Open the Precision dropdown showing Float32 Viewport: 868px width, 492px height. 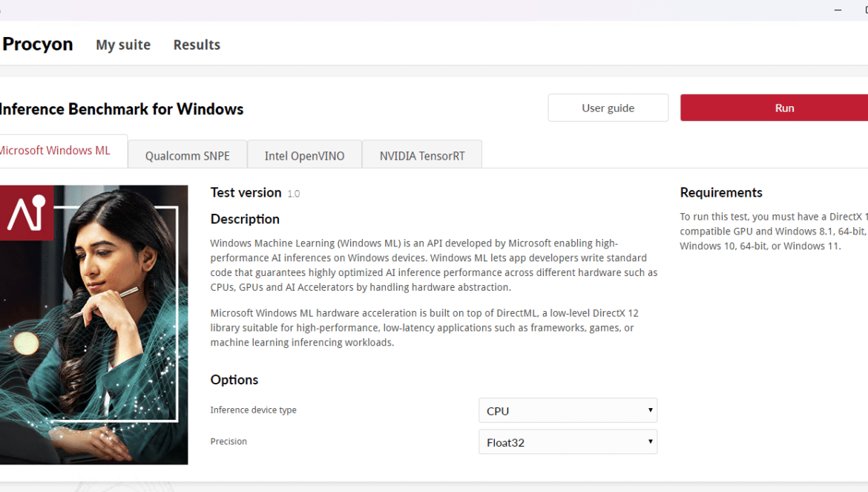[x=568, y=442]
